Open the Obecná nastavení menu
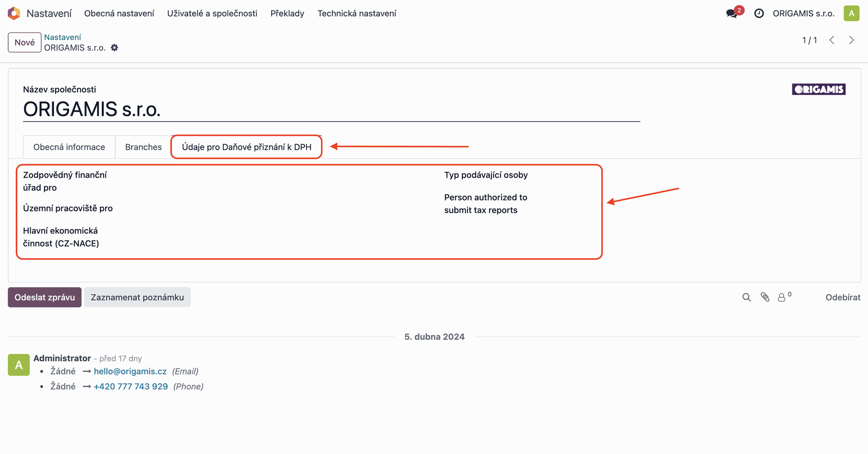868x454 pixels. point(119,14)
